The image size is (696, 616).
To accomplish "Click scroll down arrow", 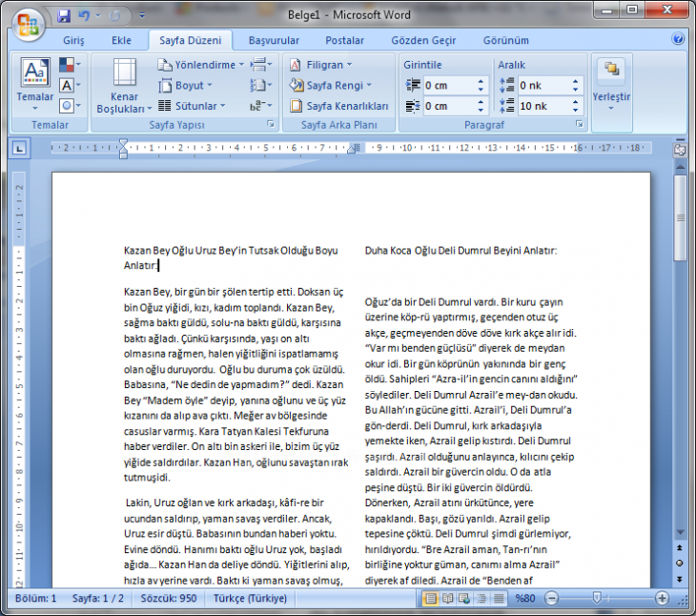I will click(680, 532).
